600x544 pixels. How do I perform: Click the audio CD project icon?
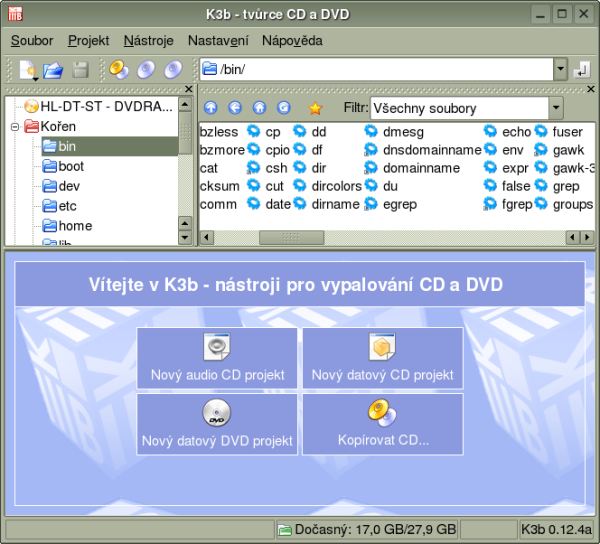click(x=217, y=347)
